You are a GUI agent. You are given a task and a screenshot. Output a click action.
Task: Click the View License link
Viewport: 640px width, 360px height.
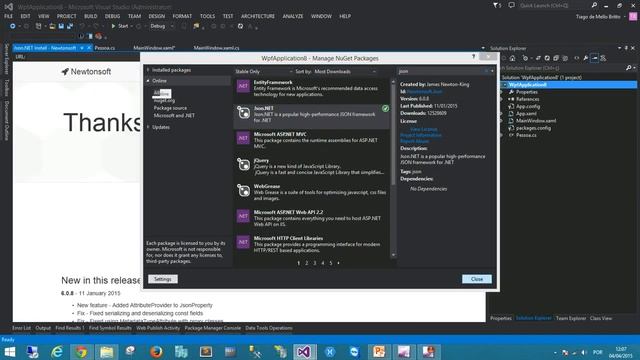tap(423, 129)
